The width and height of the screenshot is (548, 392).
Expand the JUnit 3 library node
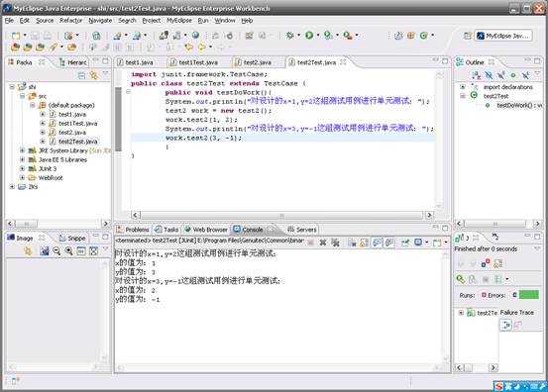pos(23,168)
